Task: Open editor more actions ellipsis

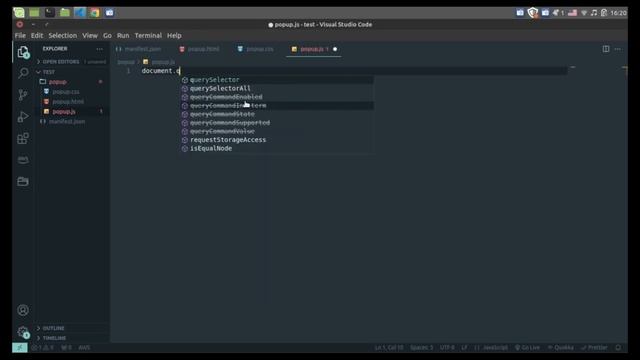Action: pos(618,49)
